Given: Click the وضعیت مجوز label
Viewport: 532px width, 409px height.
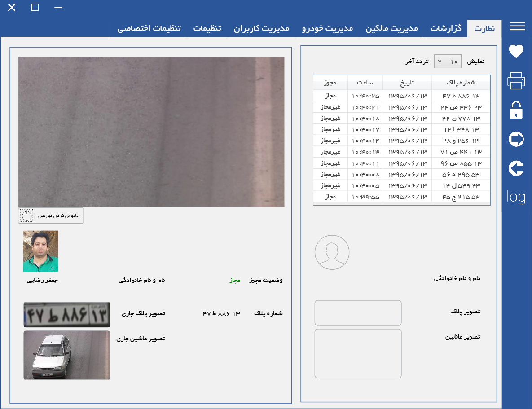Looking at the screenshot, I should click(x=266, y=280).
